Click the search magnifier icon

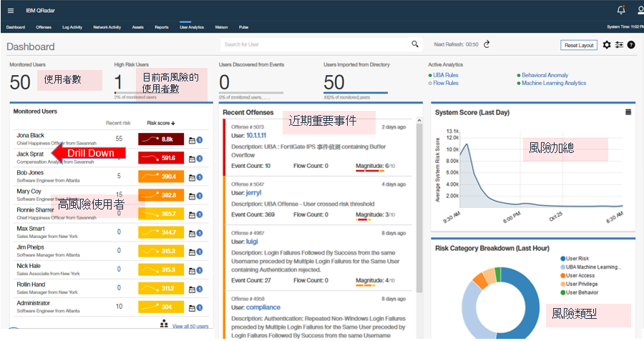pyautogui.click(x=415, y=44)
